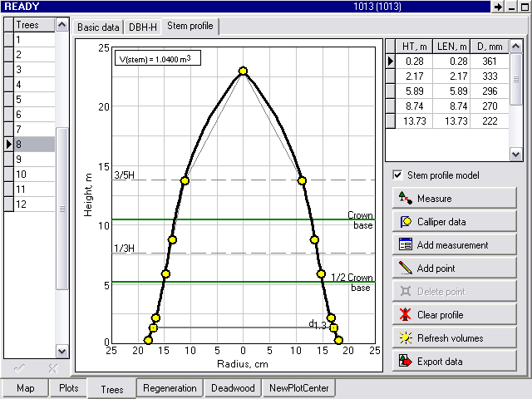Click the Measure button label

pyautogui.click(x=434, y=198)
